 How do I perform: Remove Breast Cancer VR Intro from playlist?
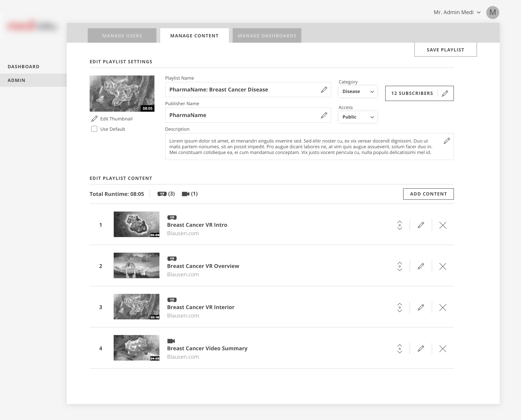[443, 225]
